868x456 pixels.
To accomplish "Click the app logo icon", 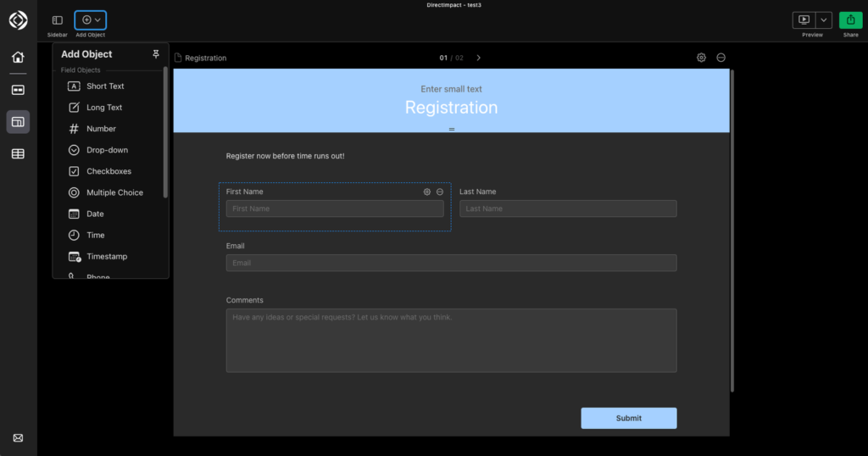I will (x=19, y=20).
